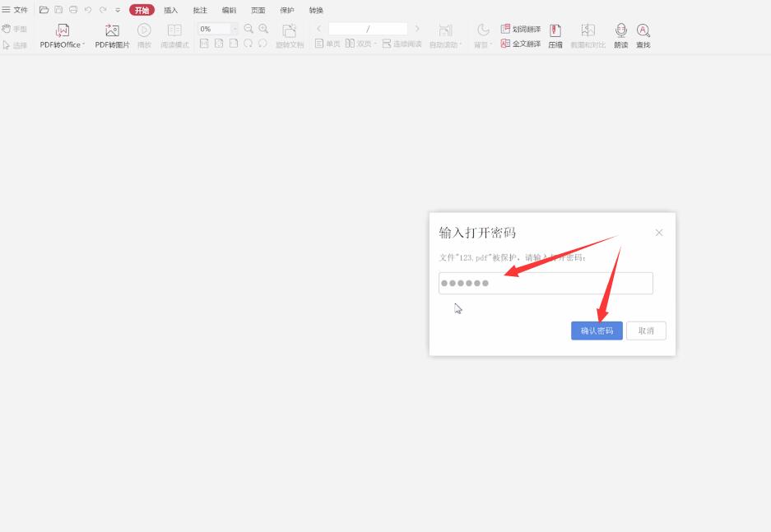The image size is (771, 532).
Task: Activate the 手型 hand tool
Action: [x=14, y=29]
